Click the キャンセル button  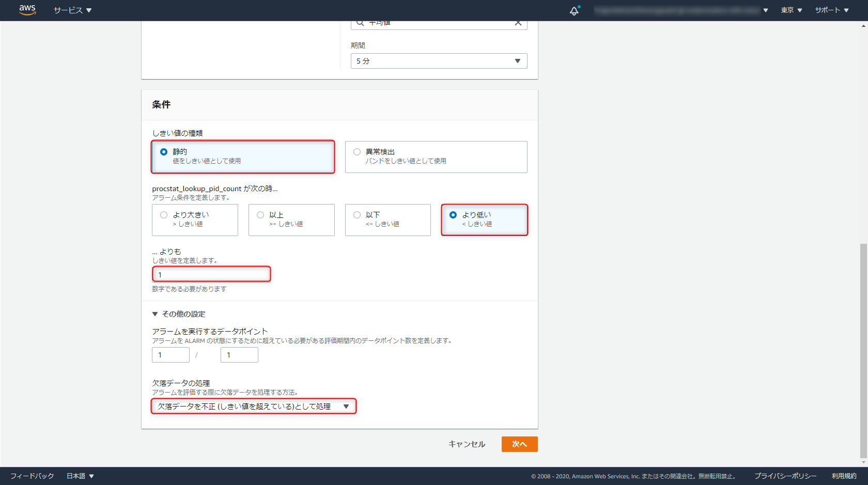(467, 444)
